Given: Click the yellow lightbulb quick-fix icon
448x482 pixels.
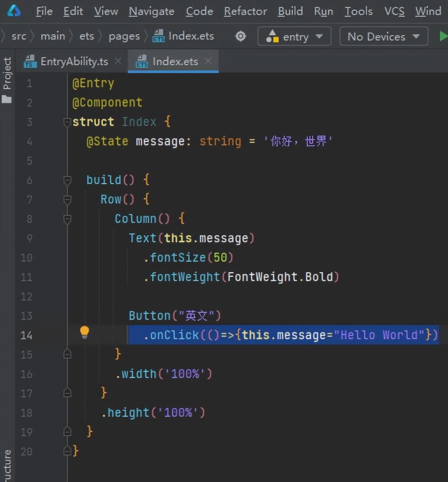Looking at the screenshot, I should (85, 332).
